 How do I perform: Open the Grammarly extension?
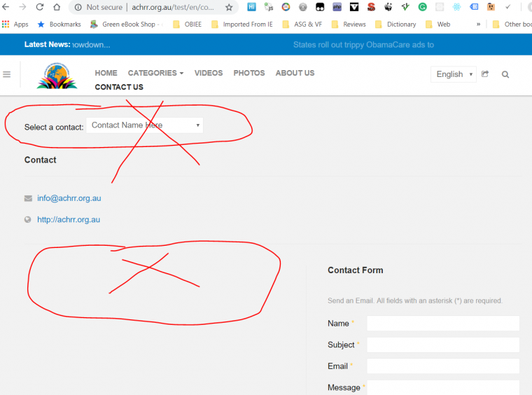[422, 7]
